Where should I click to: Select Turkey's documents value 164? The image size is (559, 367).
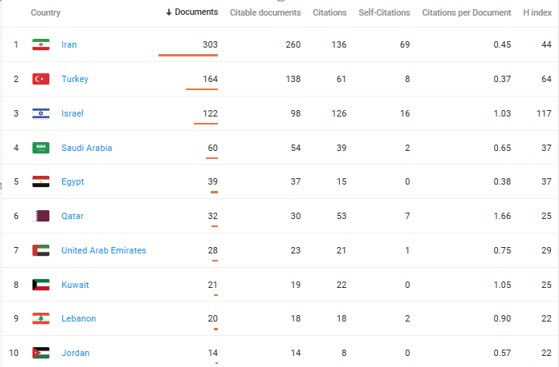pyautogui.click(x=210, y=79)
